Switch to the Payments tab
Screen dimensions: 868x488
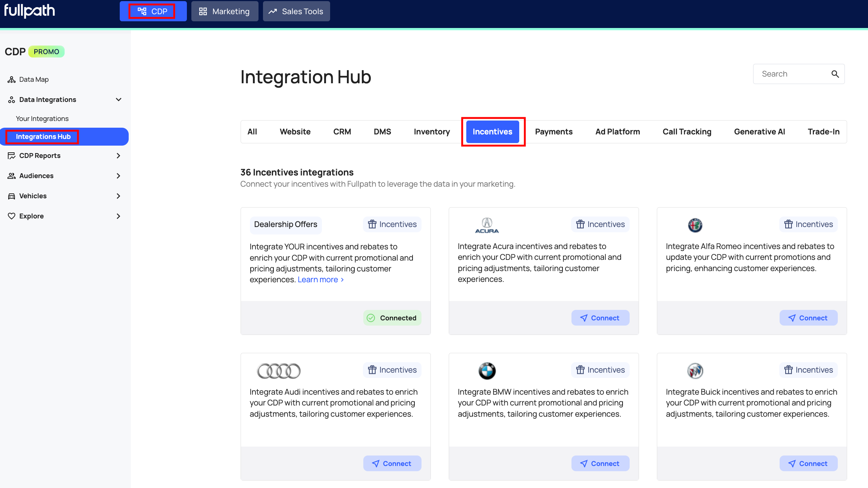554,132
